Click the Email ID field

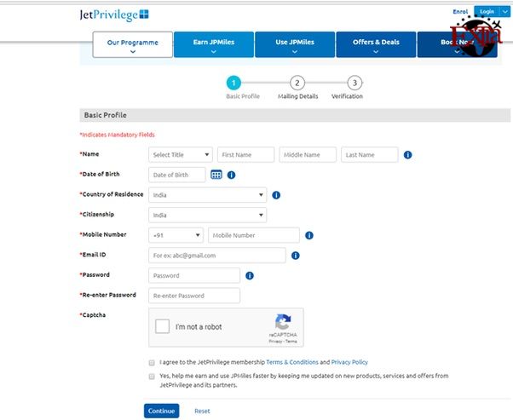point(217,256)
